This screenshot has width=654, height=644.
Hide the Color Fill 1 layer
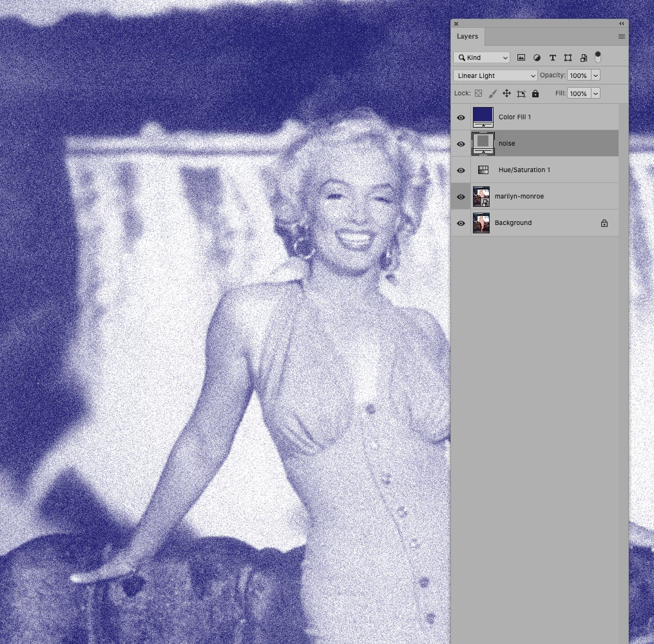[461, 117]
